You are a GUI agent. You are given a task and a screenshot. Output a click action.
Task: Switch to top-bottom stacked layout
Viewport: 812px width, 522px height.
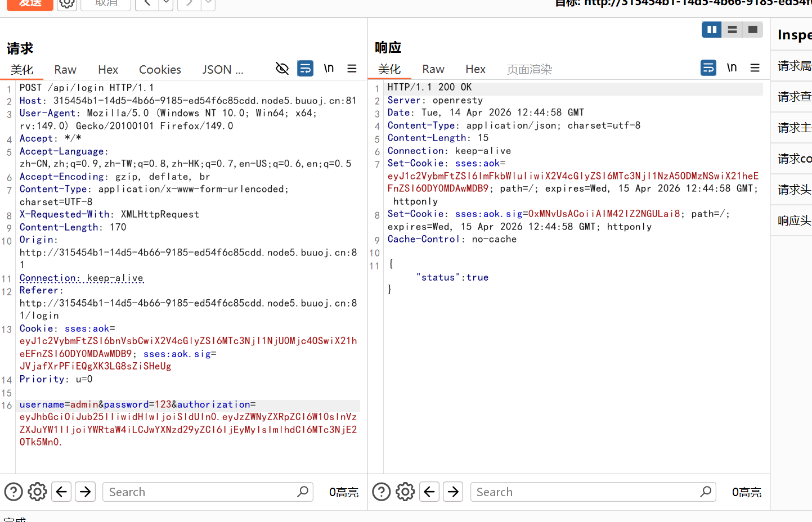coord(732,30)
